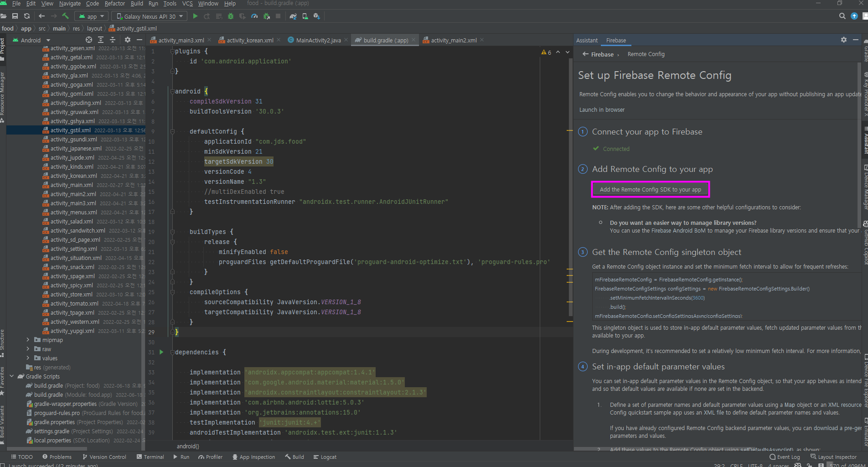
Task: Open the Layout Inspector
Action: pos(833,457)
